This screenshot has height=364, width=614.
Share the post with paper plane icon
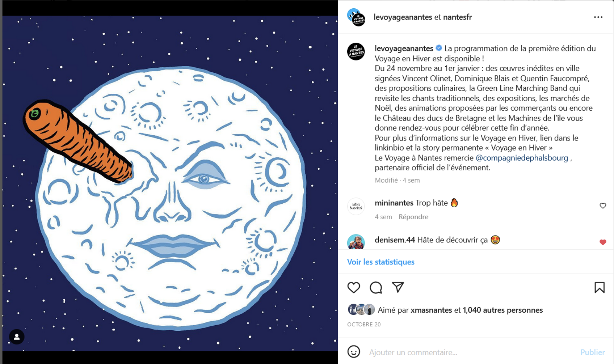398,287
